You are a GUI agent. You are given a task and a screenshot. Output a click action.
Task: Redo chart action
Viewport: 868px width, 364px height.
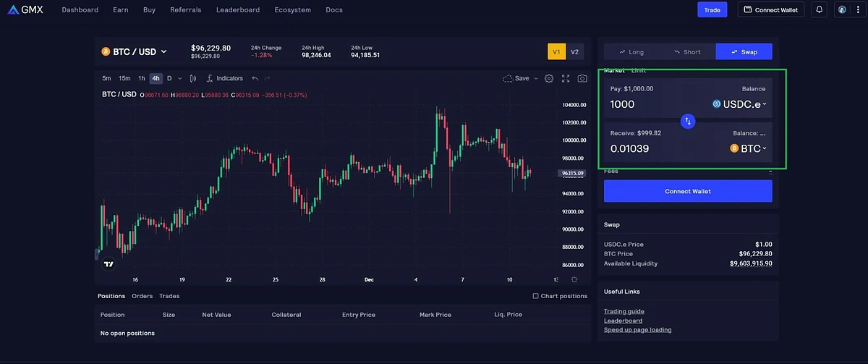(268, 78)
